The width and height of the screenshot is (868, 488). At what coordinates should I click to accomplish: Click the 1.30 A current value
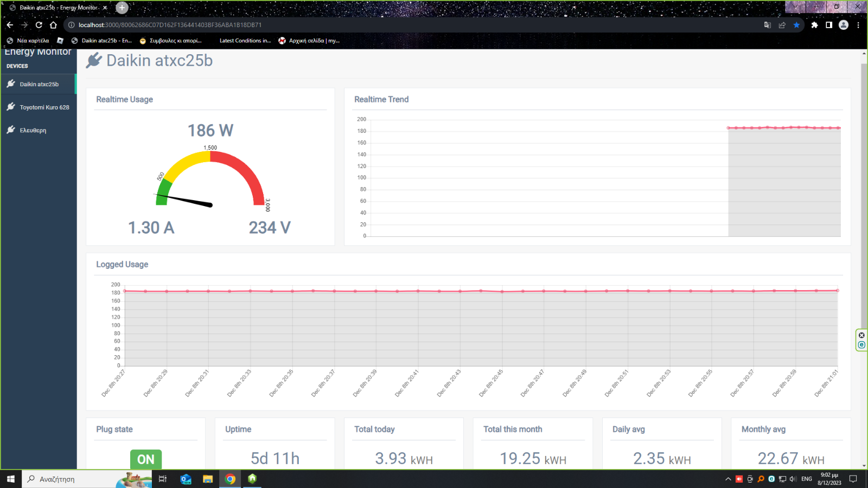[151, 228]
